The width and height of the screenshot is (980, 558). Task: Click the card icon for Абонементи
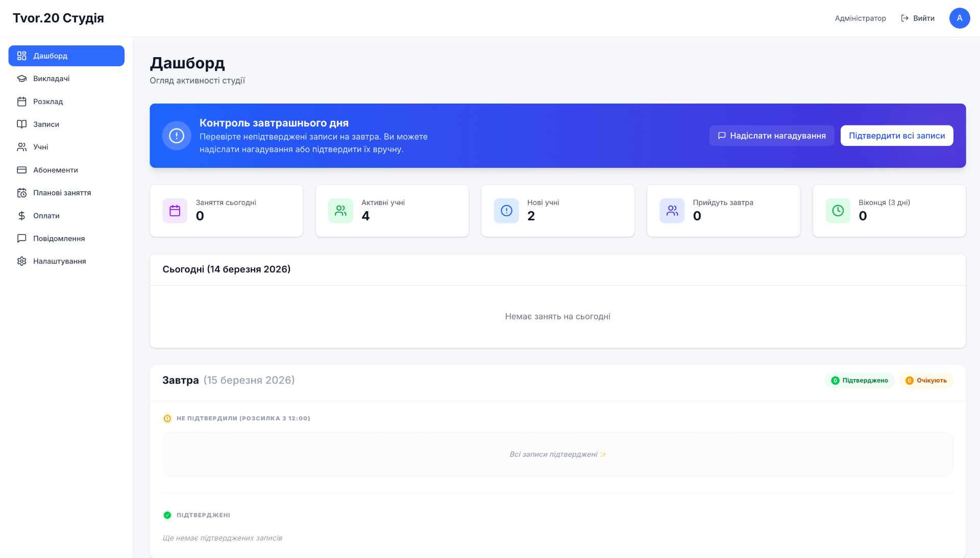pyautogui.click(x=21, y=170)
